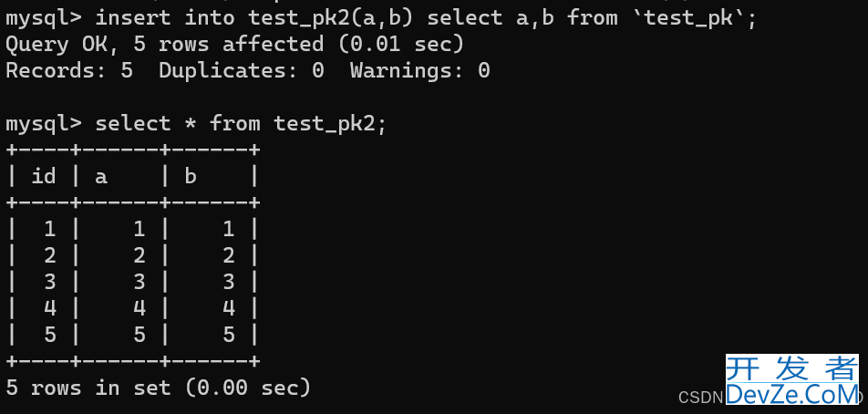868x414 pixels.
Task: Click id value 3 in third row
Action: 50,282
